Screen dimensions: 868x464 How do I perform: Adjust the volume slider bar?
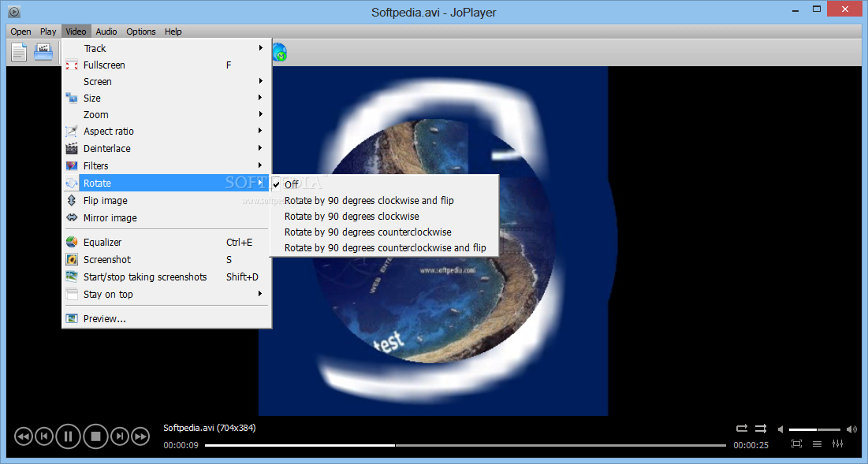coord(815,429)
